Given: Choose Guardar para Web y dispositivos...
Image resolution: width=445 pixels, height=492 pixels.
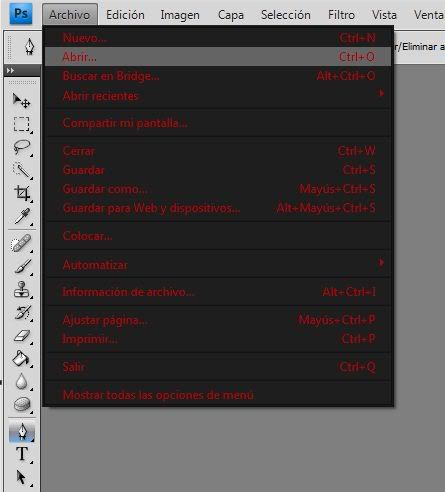Looking at the screenshot, I should click(218, 208).
